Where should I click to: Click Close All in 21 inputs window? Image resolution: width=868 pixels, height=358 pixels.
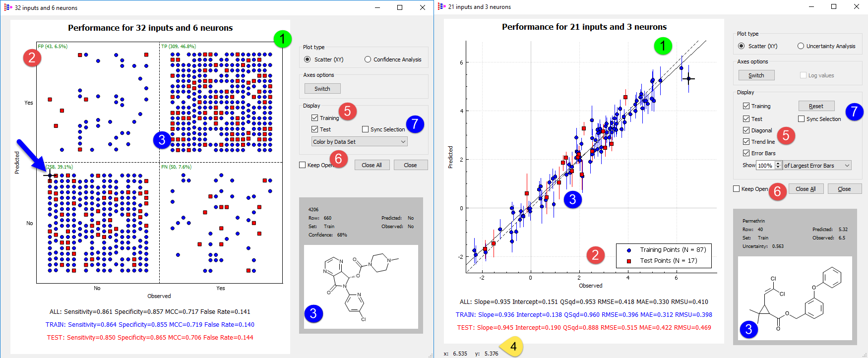tap(806, 189)
